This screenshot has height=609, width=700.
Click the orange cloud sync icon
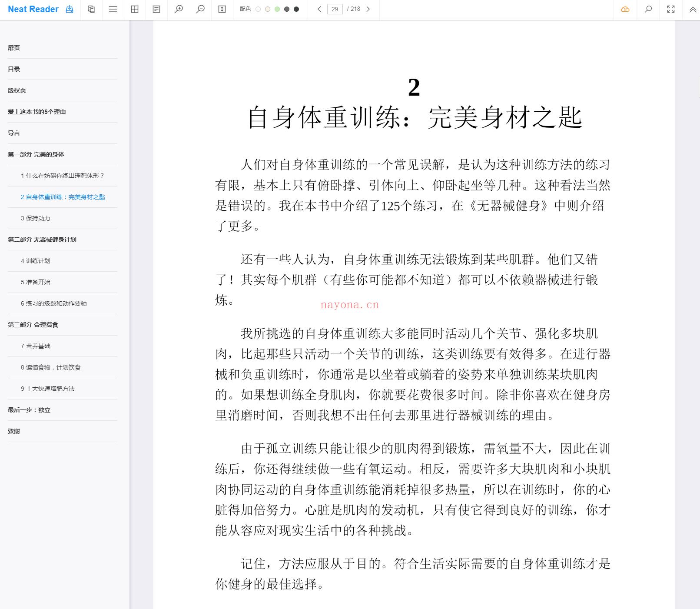pos(625,9)
